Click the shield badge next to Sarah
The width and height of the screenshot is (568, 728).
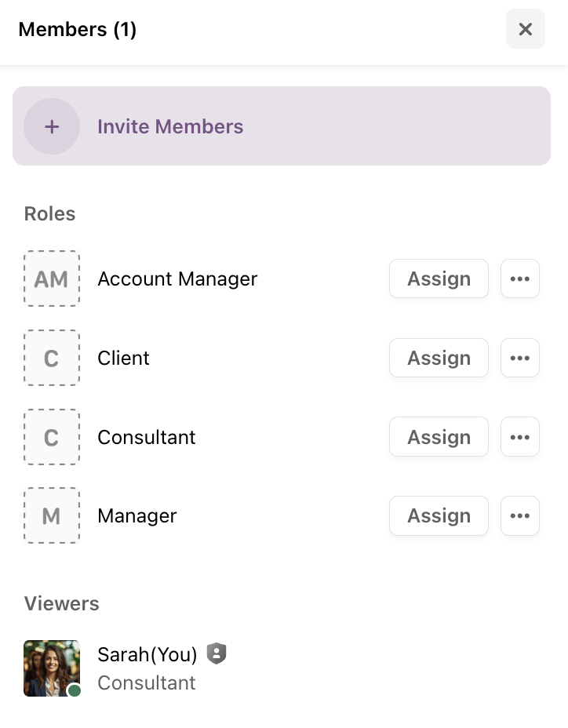[x=217, y=653]
